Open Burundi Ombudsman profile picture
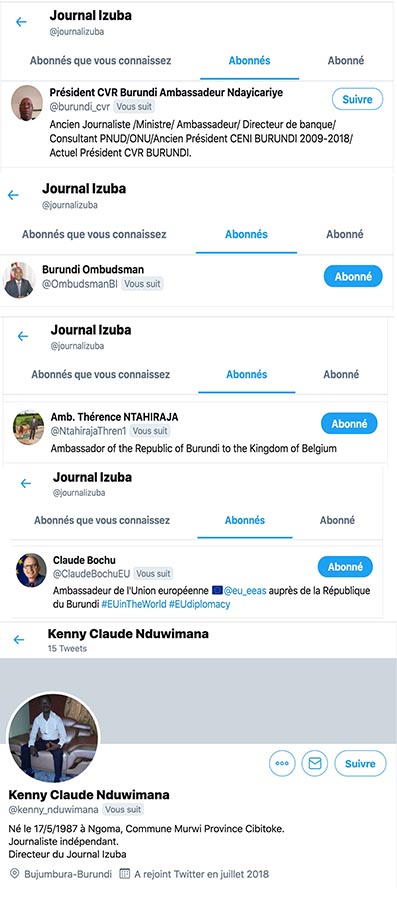Viewport: 397px width, 900px height. point(19,280)
